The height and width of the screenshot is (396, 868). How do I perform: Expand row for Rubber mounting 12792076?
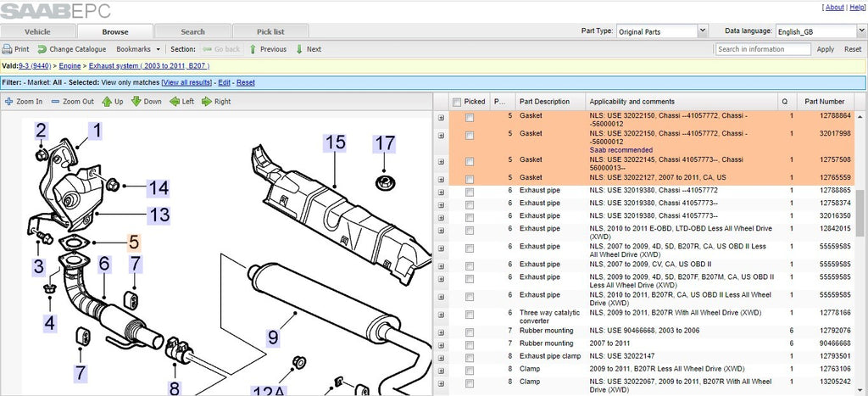[x=441, y=332]
